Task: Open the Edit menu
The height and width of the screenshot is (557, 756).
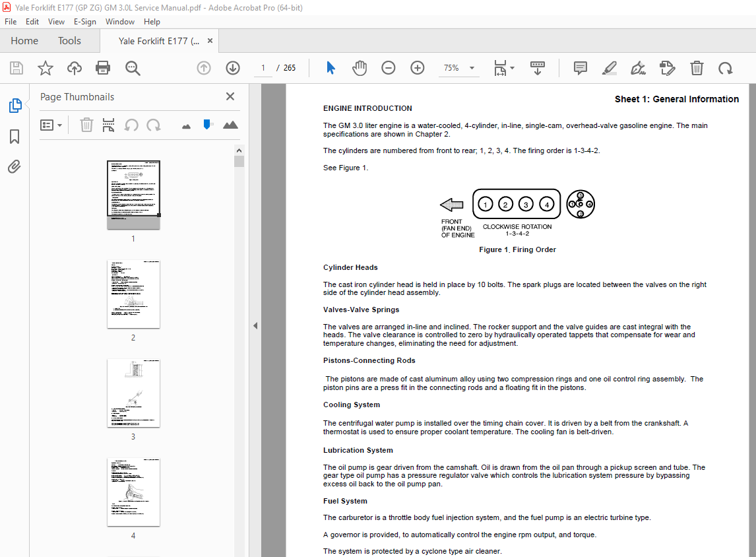Action: 32,22
